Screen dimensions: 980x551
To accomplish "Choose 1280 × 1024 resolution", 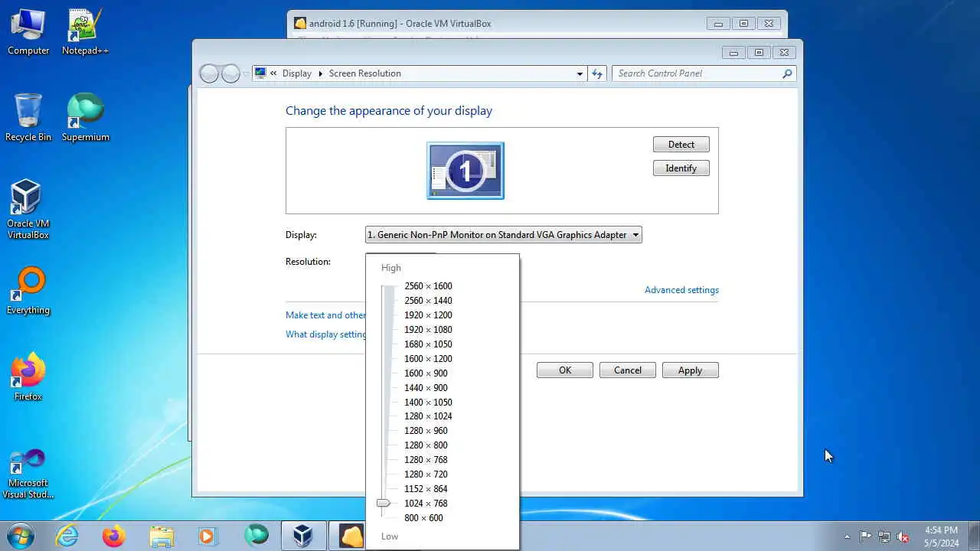I will tap(428, 416).
